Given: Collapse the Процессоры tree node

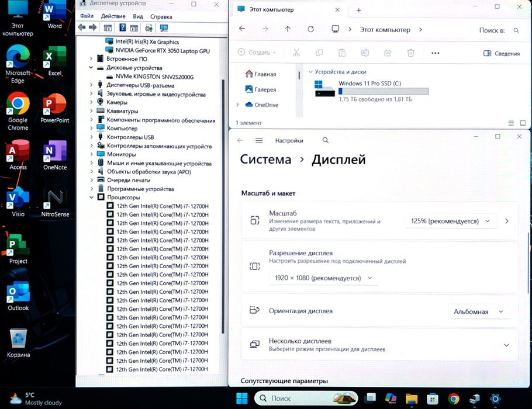Looking at the screenshot, I should coord(91,197).
